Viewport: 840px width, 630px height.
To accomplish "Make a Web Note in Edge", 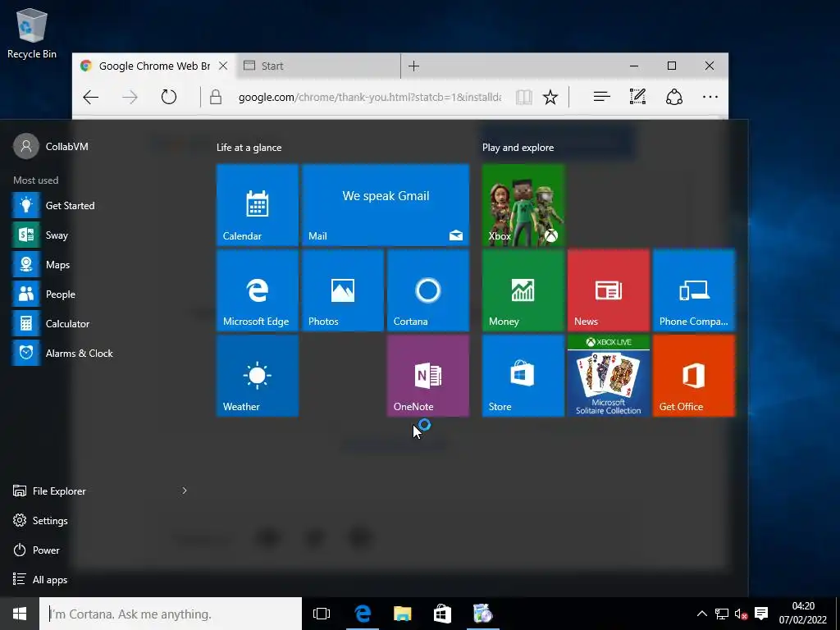I will click(637, 97).
